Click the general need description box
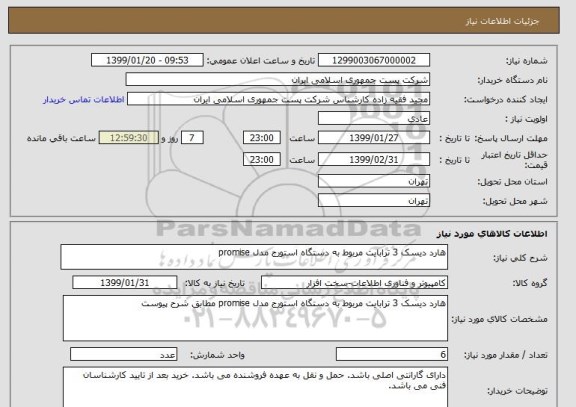Image resolution: width=576 pixels, height=407 pixels. tap(254, 257)
